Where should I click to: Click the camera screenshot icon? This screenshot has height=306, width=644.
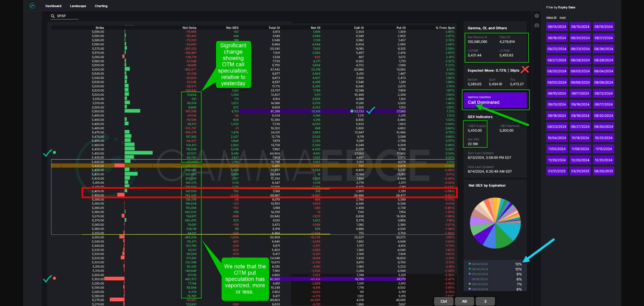click(x=537, y=25)
